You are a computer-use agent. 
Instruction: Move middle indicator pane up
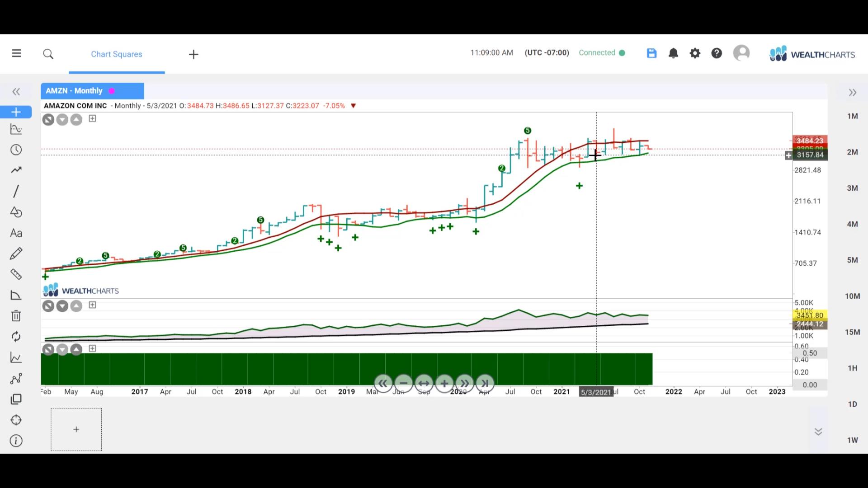pyautogui.click(x=76, y=306)
